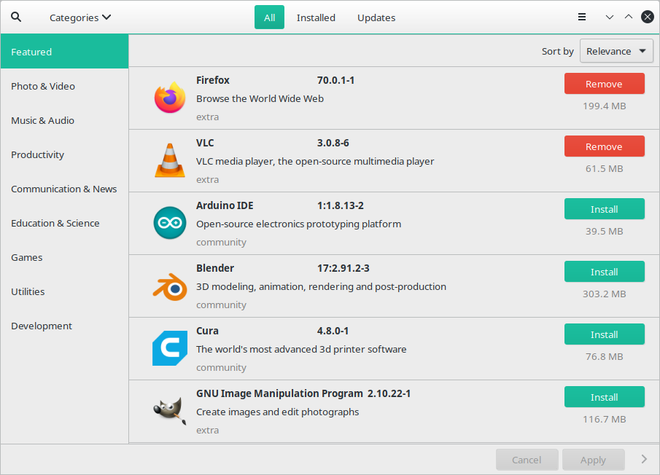The width and height of the screenshot is (660, 475).
Task: Select the Music & Audio category
Action: point(64,120)
